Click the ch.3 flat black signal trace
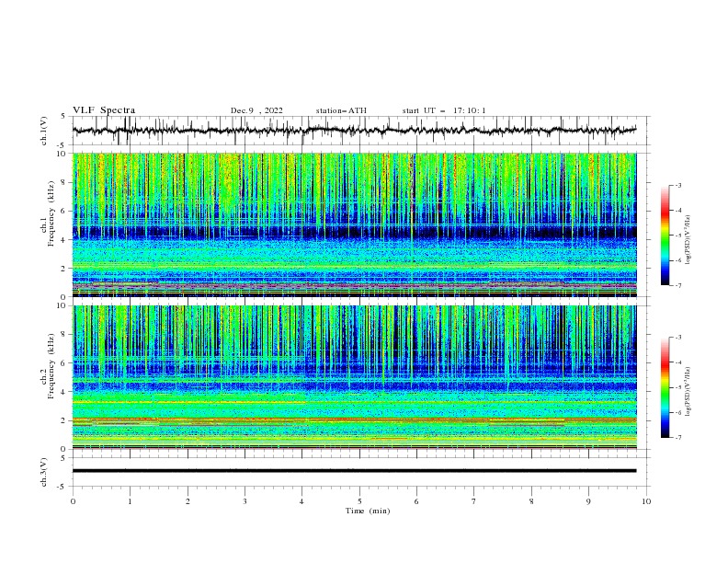Viewport: 728px width, 563px height. click(354, 471)
